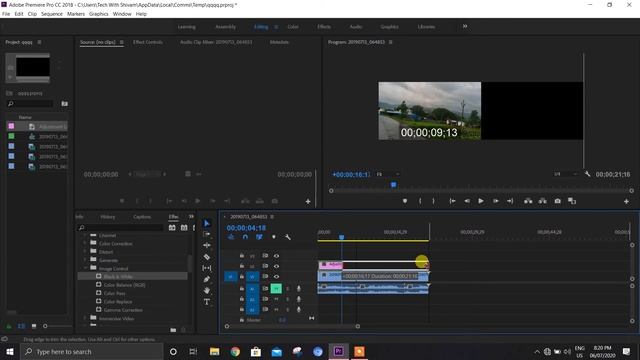Open Premiere Pro from Windows taskbar

338,351
